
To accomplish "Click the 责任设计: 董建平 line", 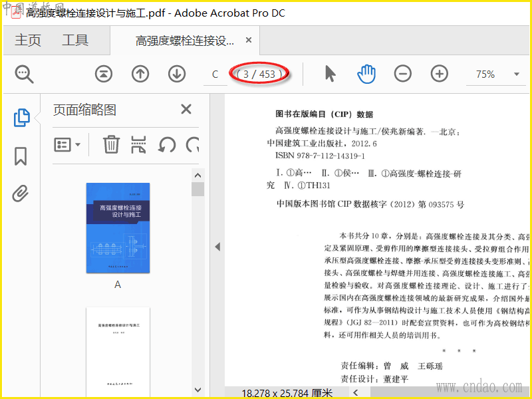I will click(x=374, y=378).
